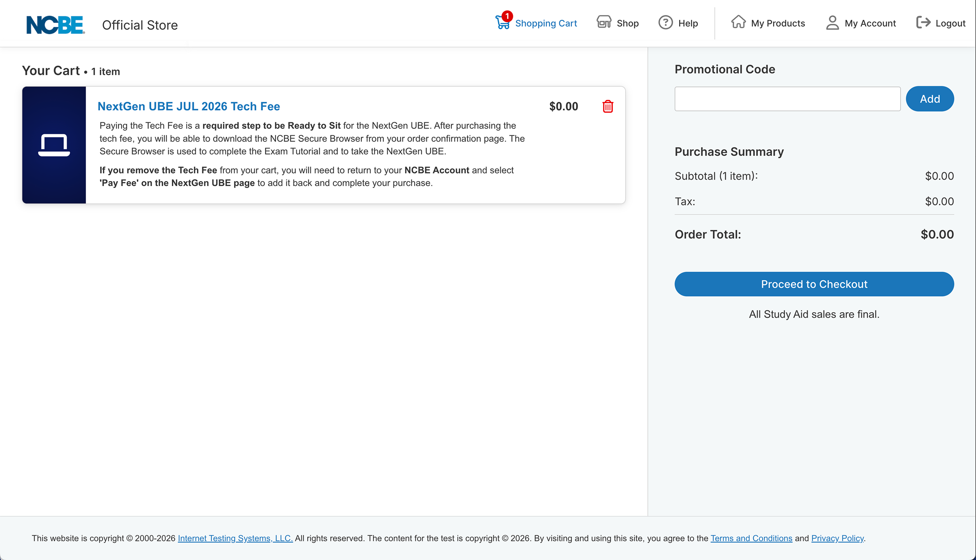Open Internet Testing Systems, LLC. link

coord(235,539)
